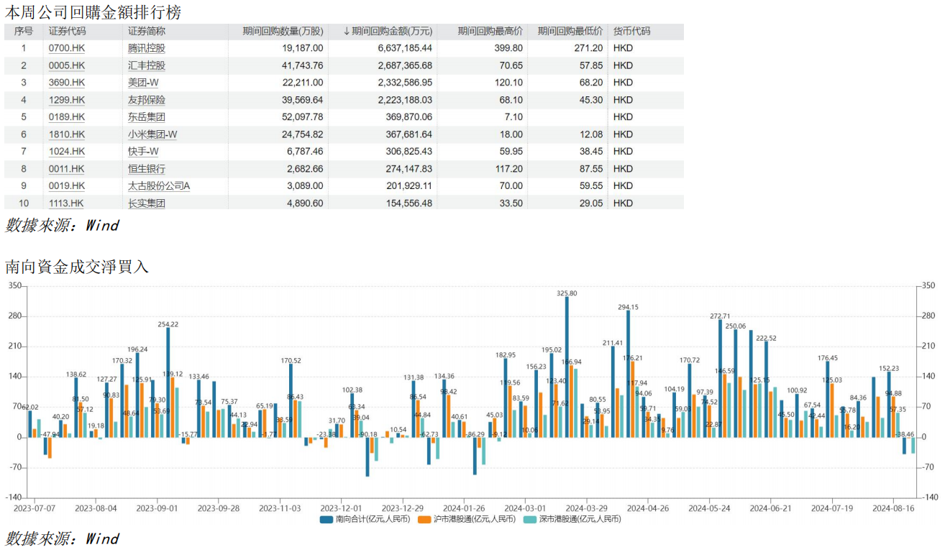Click the 2024-03-29 x-axis date

587,508
